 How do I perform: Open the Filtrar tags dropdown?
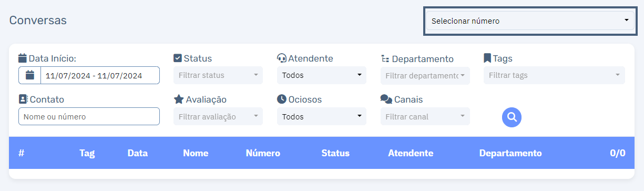(554, 75)
